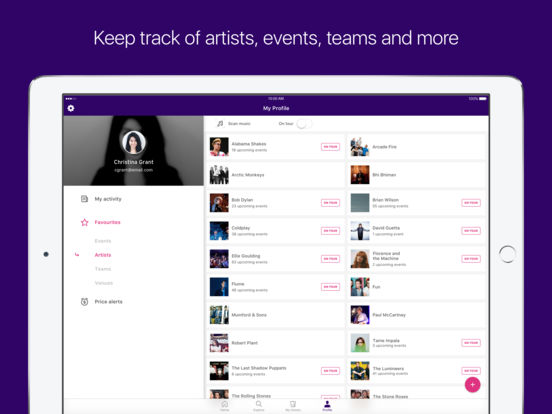Open the Coldplay artist thumbnail

219,231
